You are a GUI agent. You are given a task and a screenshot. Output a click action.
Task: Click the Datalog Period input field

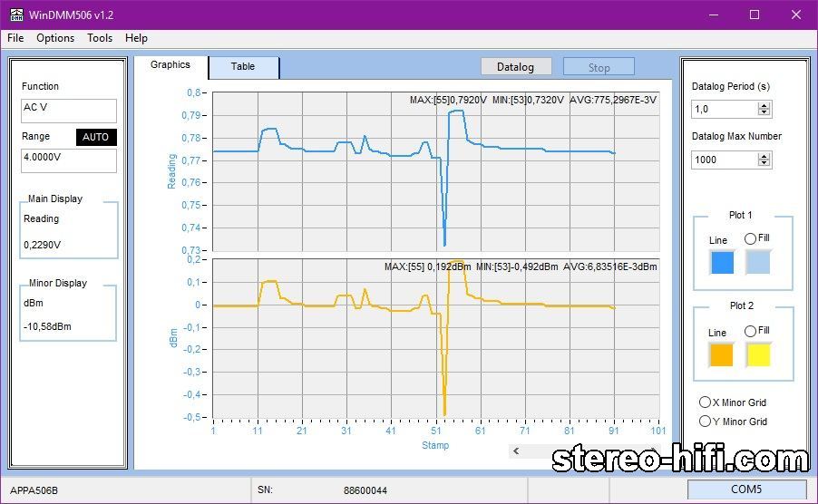724,109
